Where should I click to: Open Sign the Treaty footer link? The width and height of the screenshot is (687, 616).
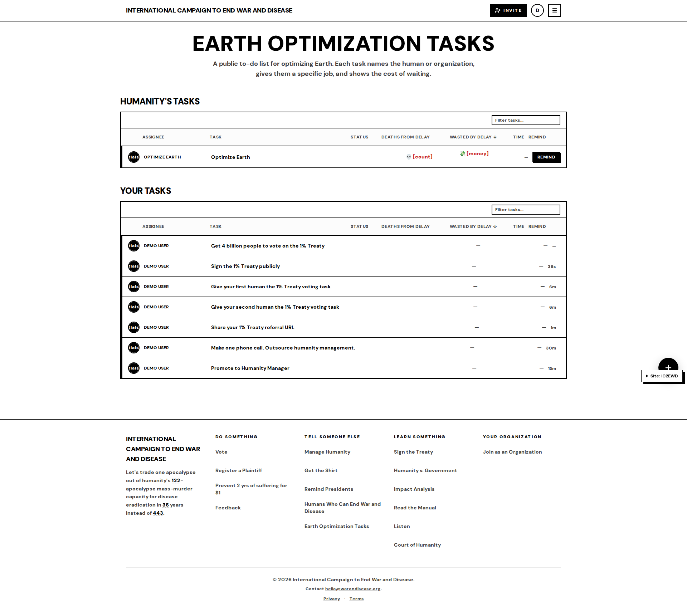tap(413, 452)
